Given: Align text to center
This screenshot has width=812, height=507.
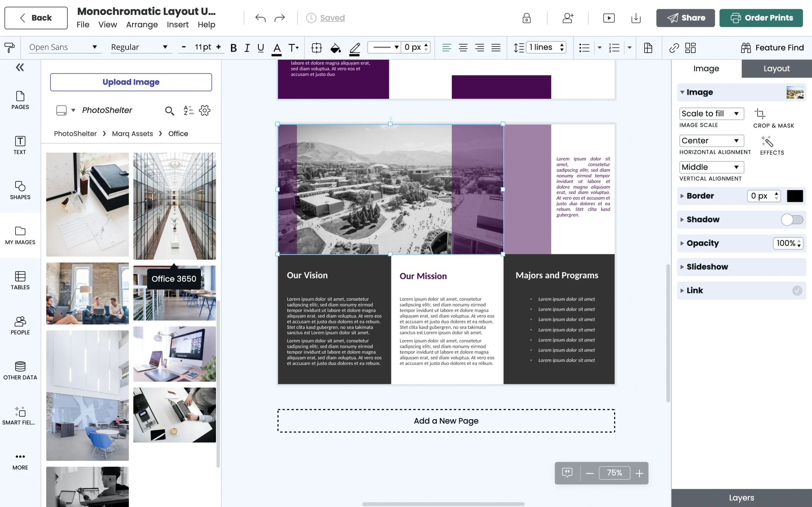Looking at the screenshot, I should click(463, 48).
